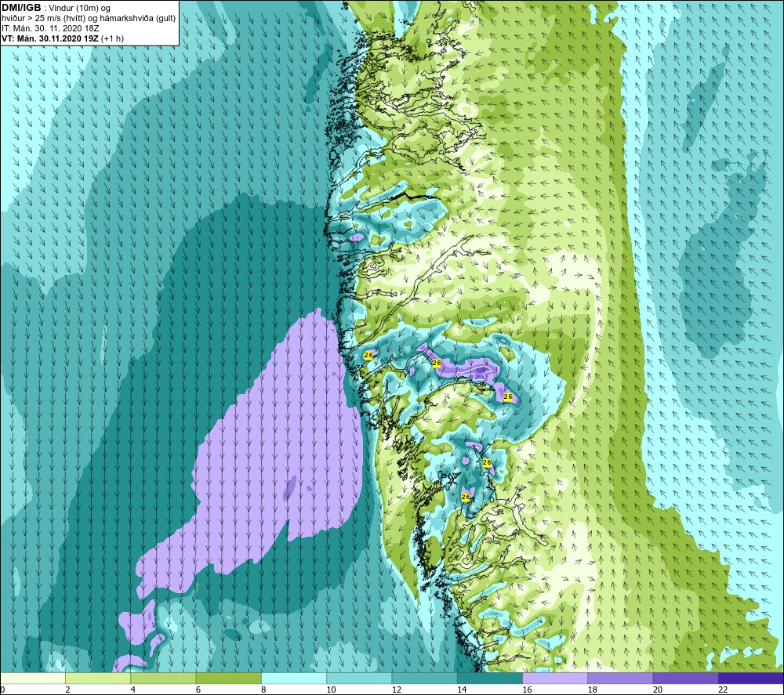Click the legend scale label '8'
Image resolution: width=784 pixels, height=695 pixels.
click(x=263, y=690)
